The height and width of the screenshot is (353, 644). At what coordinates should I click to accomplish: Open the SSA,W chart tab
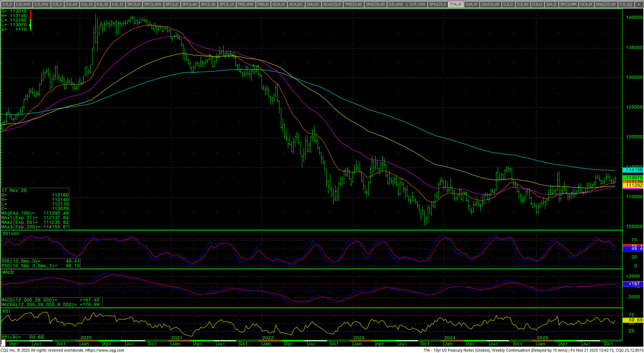(x=471, y=4)
